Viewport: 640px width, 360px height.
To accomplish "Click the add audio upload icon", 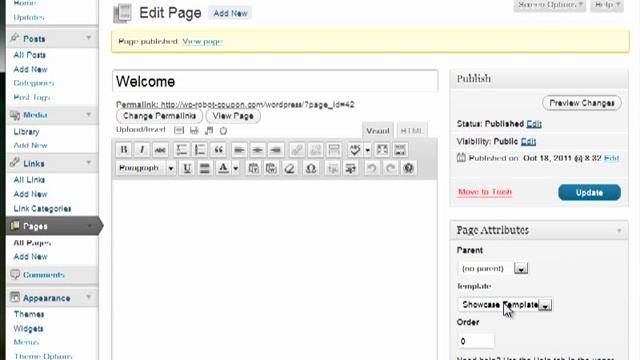I will tap(209, 130).
